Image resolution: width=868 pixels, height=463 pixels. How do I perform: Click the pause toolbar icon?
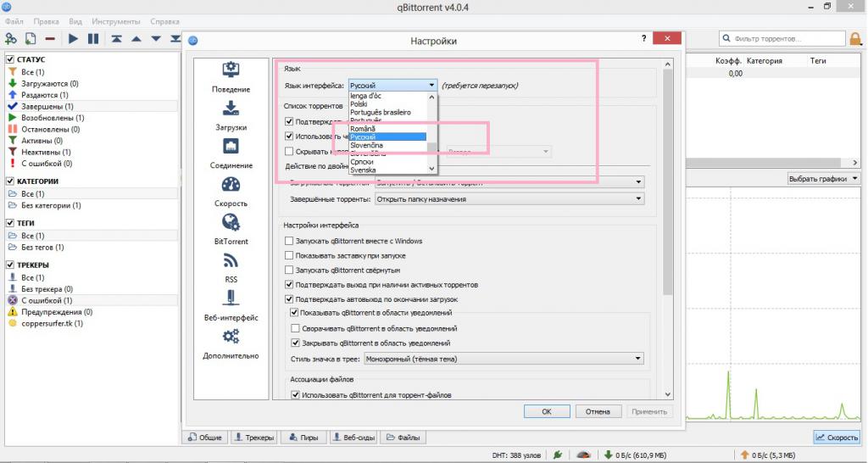93,39
